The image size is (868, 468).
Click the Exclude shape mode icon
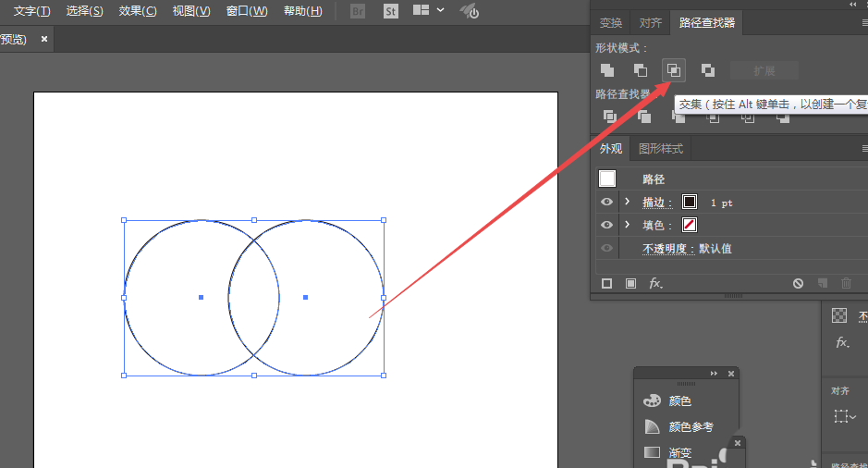(x=707, y=70)
